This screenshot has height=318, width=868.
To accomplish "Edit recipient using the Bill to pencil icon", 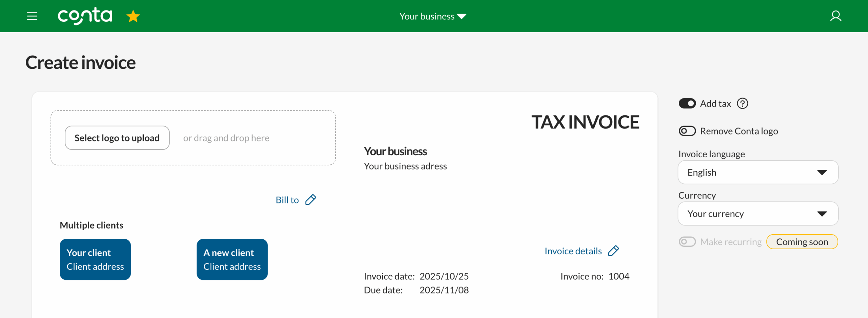I will click(x=311, y=200).
